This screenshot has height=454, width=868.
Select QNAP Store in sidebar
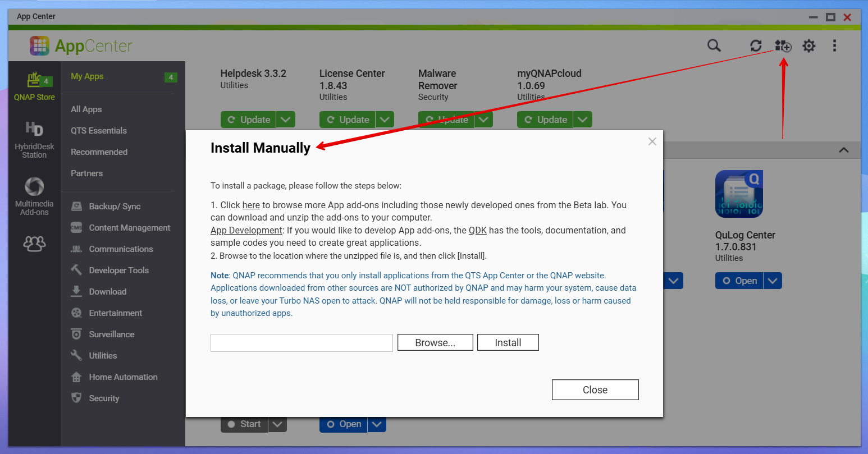34,86
